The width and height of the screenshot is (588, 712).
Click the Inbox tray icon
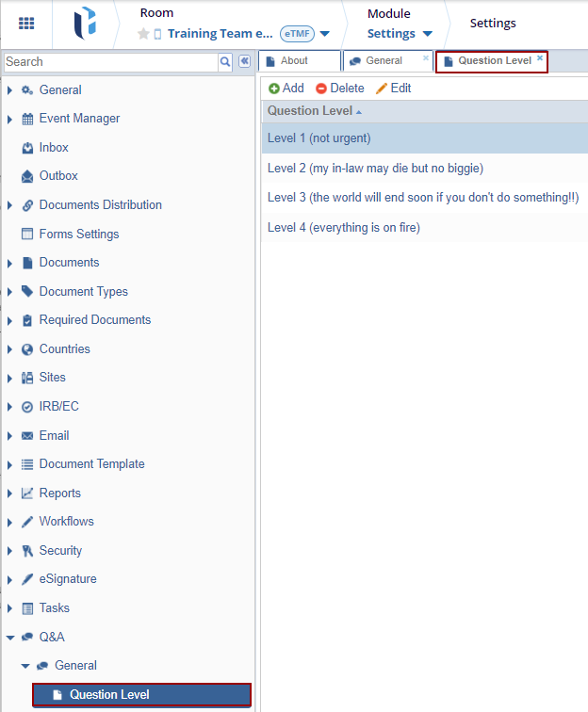tap(27, 148)
